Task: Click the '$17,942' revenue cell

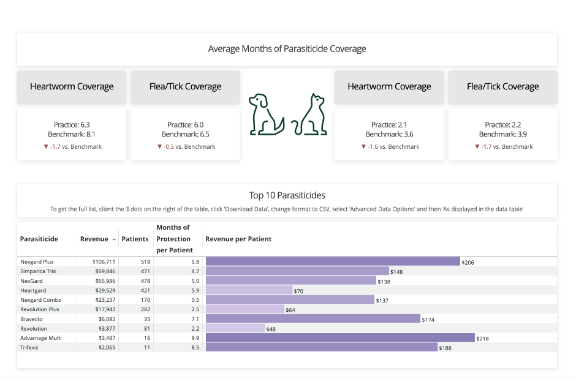Action: [x=105, y=309]
